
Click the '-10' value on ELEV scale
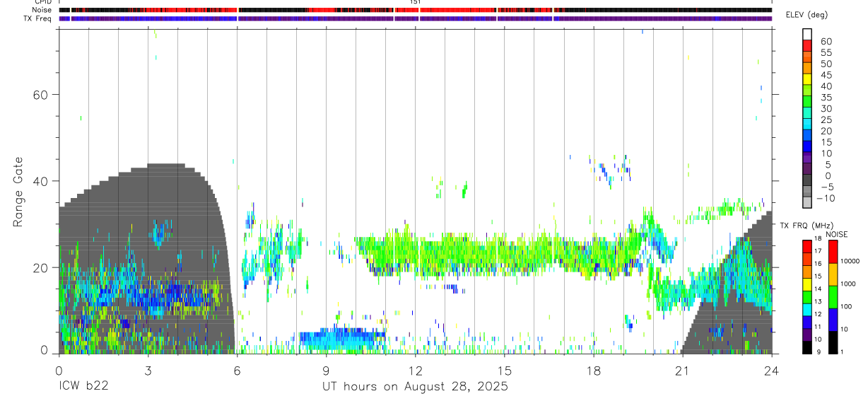(826, 199)
